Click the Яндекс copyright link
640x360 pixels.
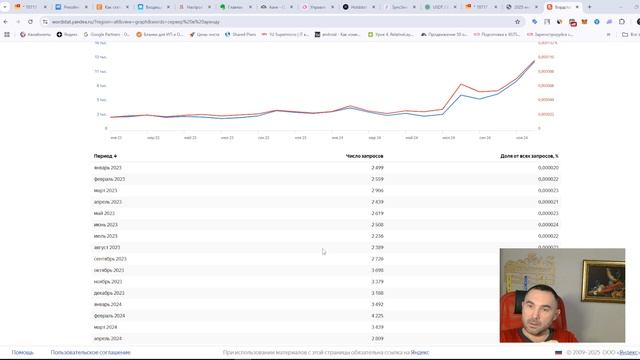click(x=628, y=352)
